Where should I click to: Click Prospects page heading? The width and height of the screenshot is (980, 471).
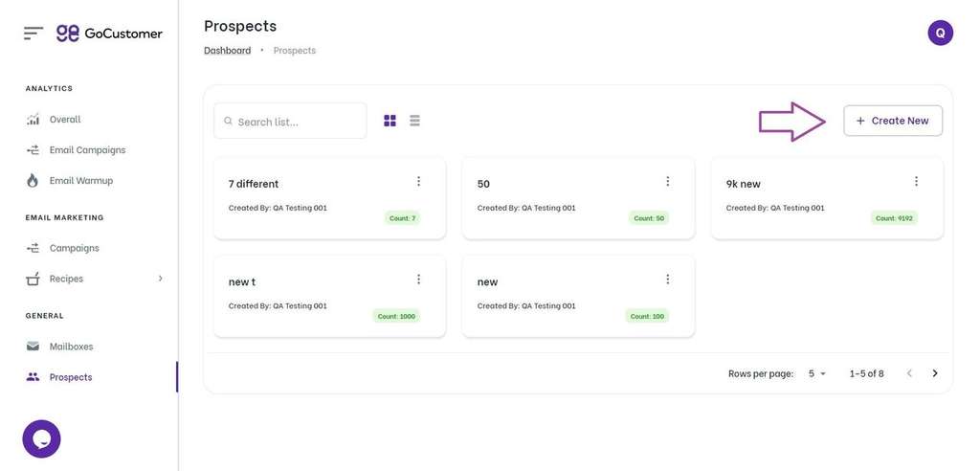[x=240, y=26]
